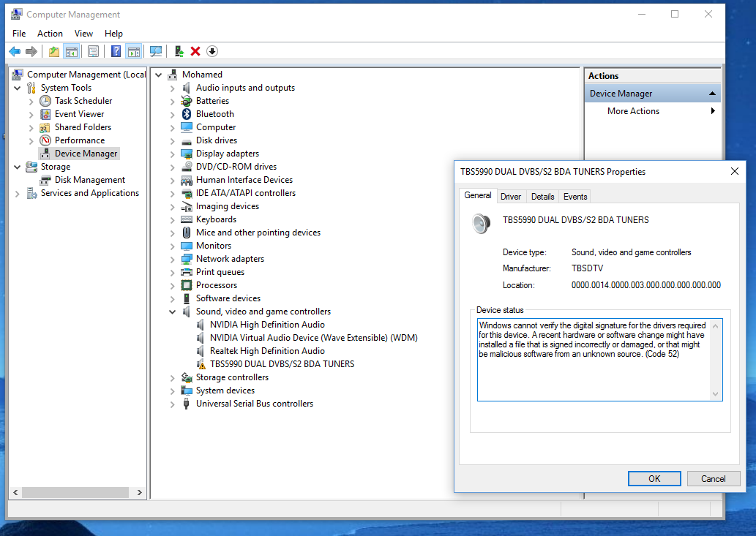Click Scan for hardware changes monitor icon
Image resolution: width=756 pixels, height=536 pixels.
point(156,51)
